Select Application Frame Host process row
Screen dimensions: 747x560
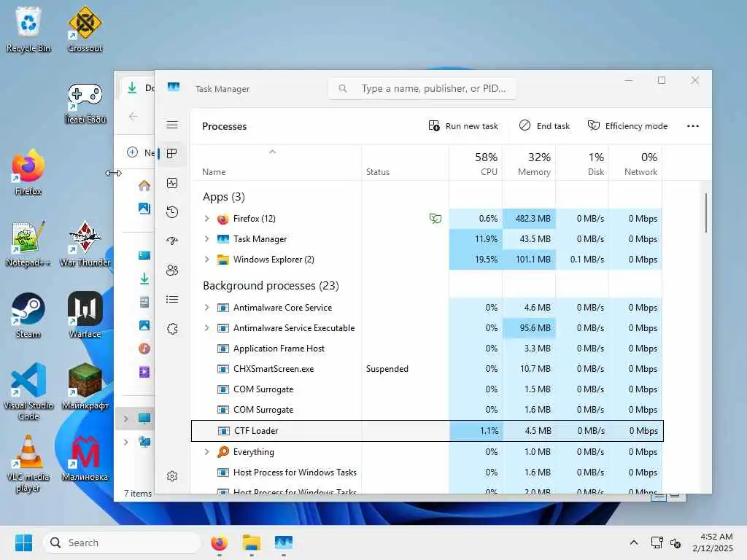tap(427, 349)
